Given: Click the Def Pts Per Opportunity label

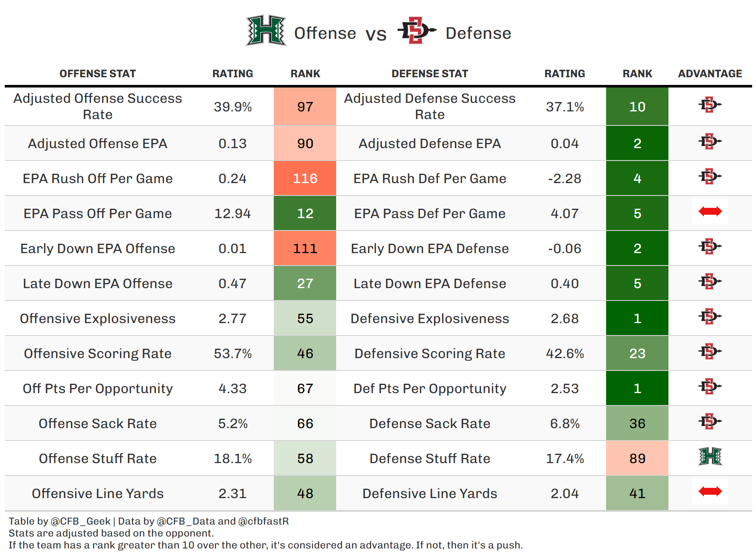Looking at the screenshot, I should 430,388.
